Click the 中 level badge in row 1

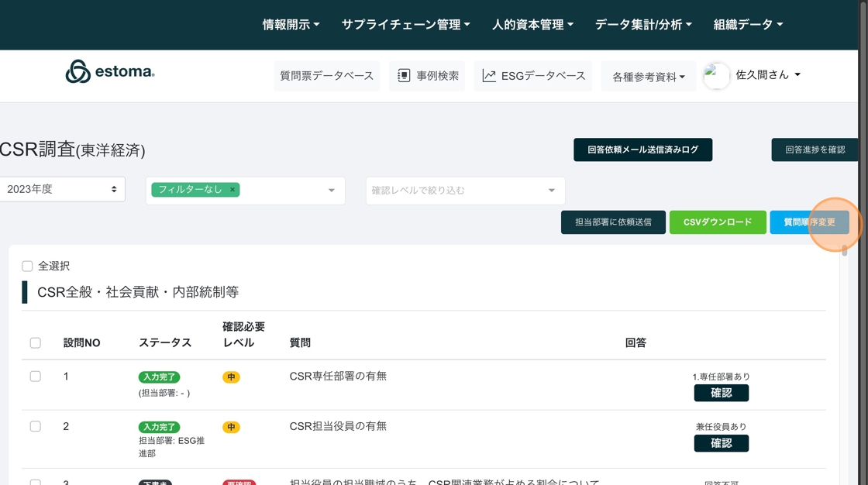pos(231,377)
